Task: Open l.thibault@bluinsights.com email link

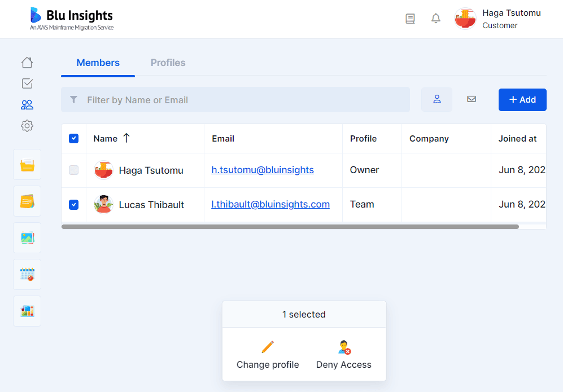Action: (x=270, y=204)
